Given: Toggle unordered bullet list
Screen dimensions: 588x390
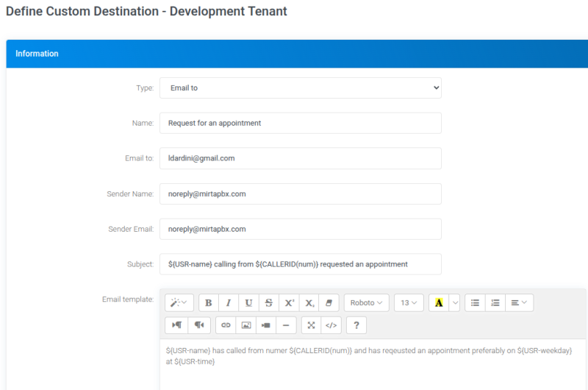Looking at the screenshot, I should pyautogui.click(x=476, y=302).
